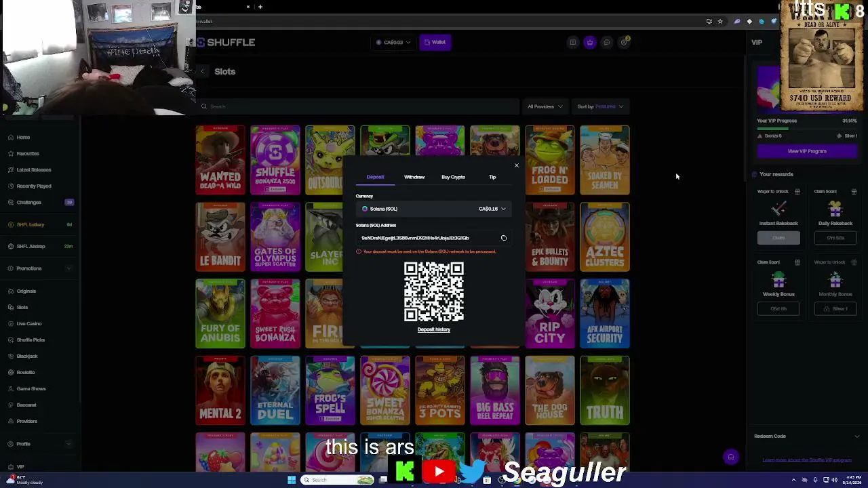Click the Shuffle logo
Screen dimensions: 868x488
[x=226, y=42]
